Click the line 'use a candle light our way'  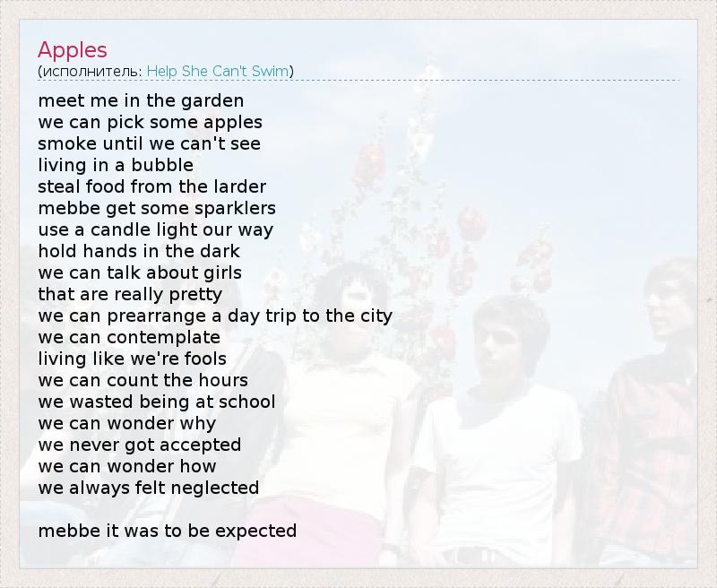[156, 229]
